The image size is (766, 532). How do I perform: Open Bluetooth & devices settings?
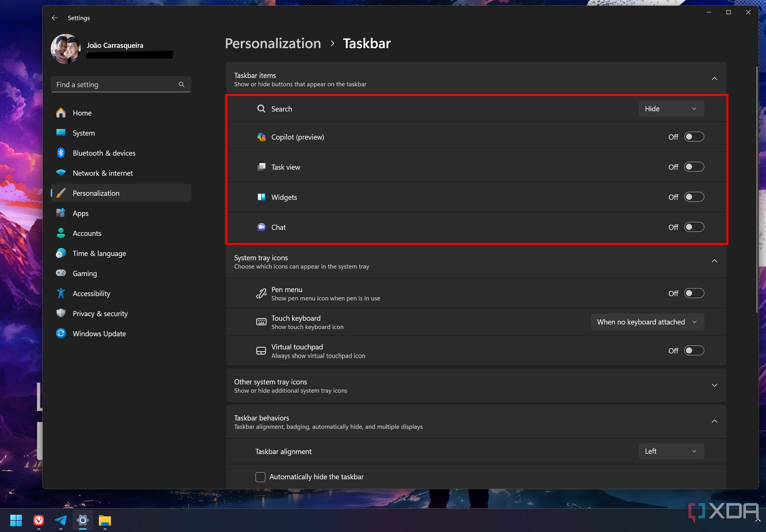point(121,153)
